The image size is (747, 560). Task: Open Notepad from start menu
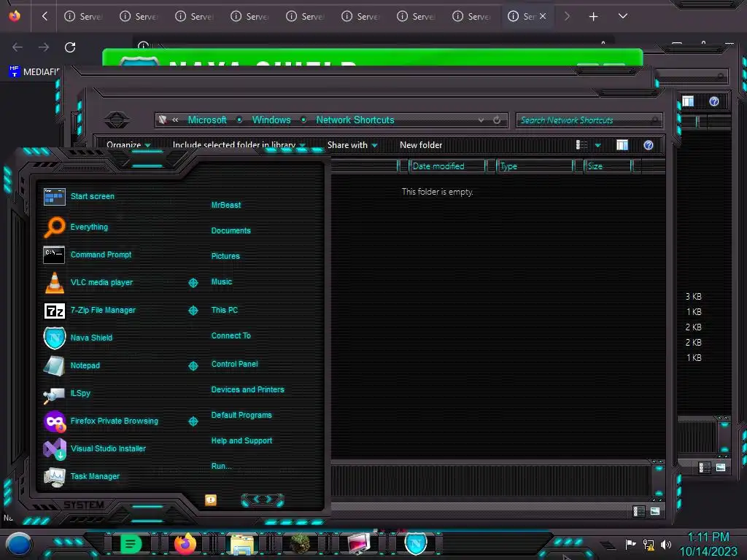[x=71, y=366]
